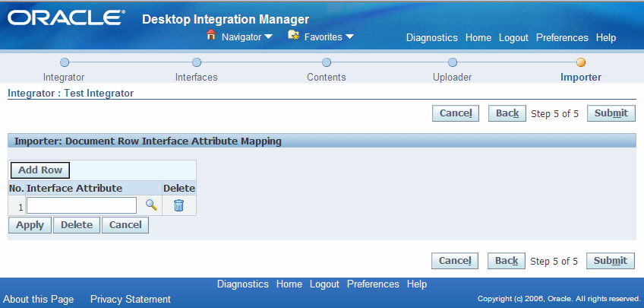Expand the Favorites dropdown arrow

click(x=349, y=37)
